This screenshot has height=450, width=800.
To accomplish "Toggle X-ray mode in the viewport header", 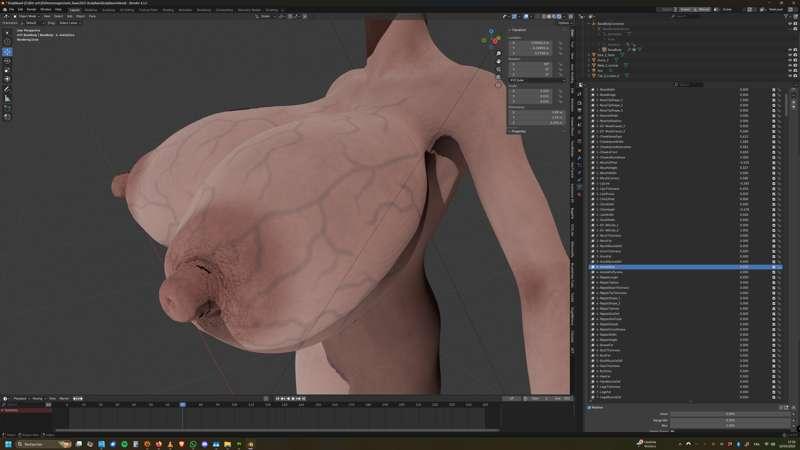I will 537,16.
